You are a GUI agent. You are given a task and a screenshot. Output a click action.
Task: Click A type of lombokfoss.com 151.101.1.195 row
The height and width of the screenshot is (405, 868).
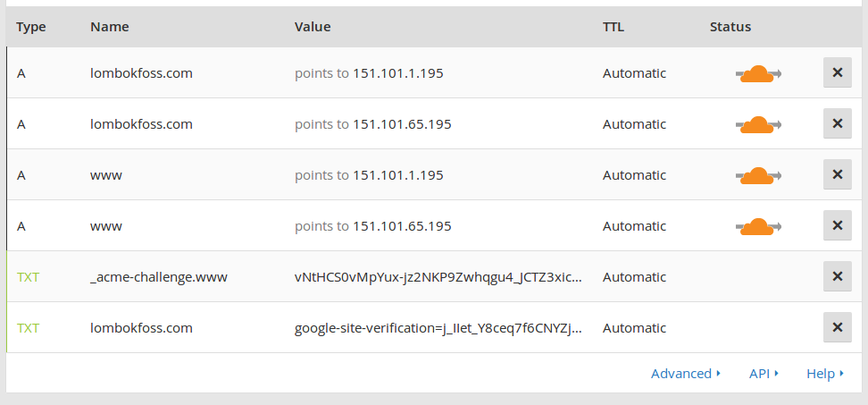pyautogui.click(x=21, y=73)
